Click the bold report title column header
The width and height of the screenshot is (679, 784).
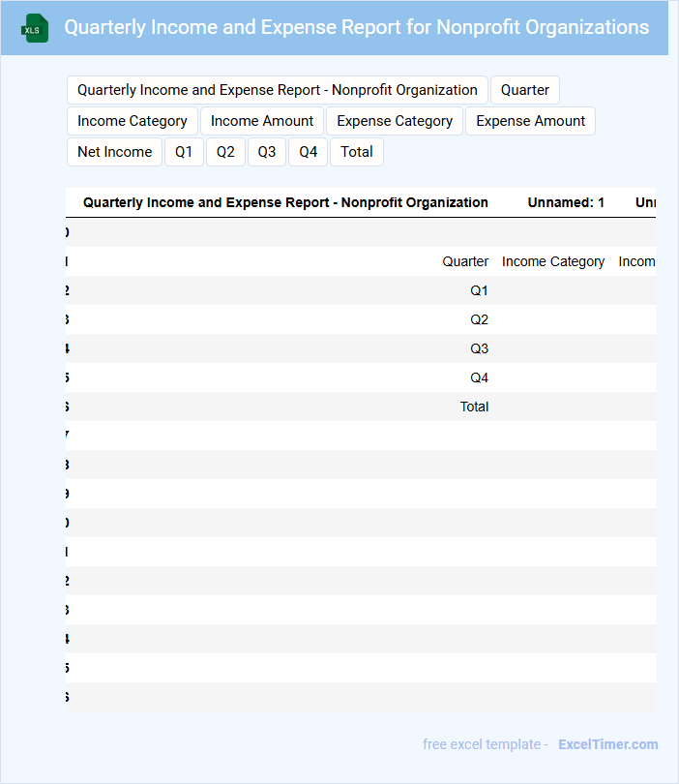[x=285, y=202]
